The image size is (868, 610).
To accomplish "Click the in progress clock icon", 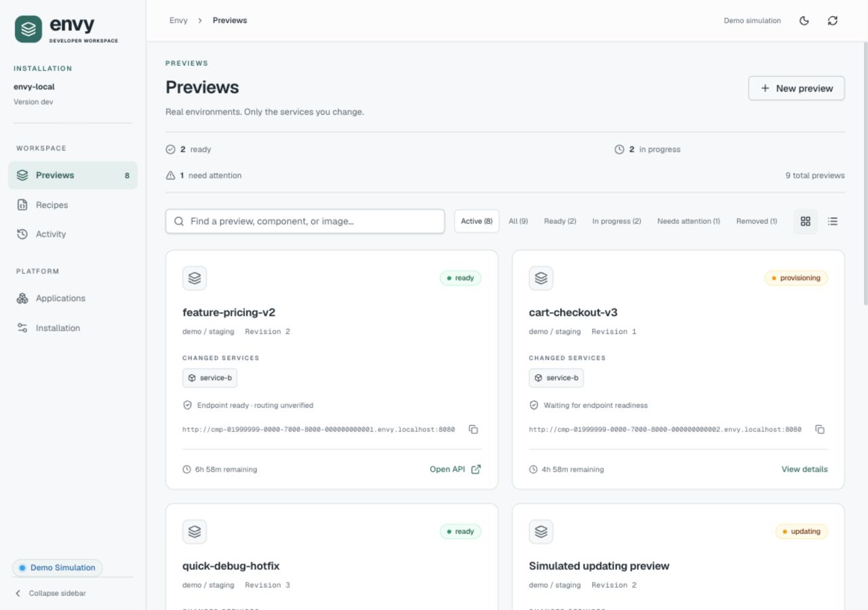I will tap(619, 149).
